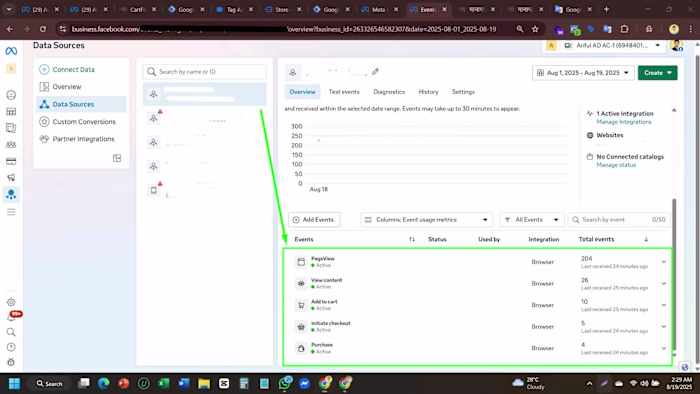Screen dimensions: 700x394
Task: Expand the View content event row chevron
Action: point(664,283)
